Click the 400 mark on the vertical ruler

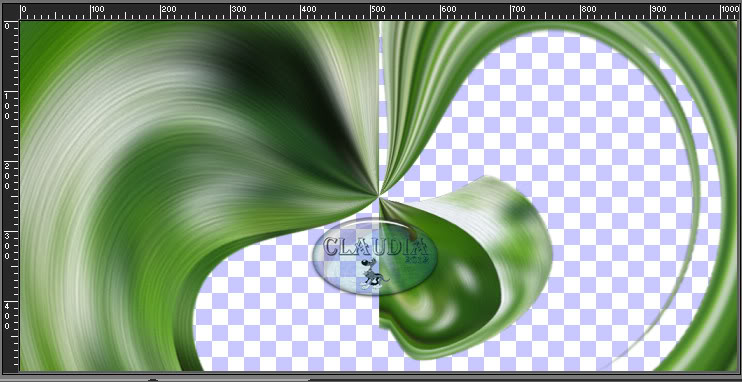tap(8, 316)
